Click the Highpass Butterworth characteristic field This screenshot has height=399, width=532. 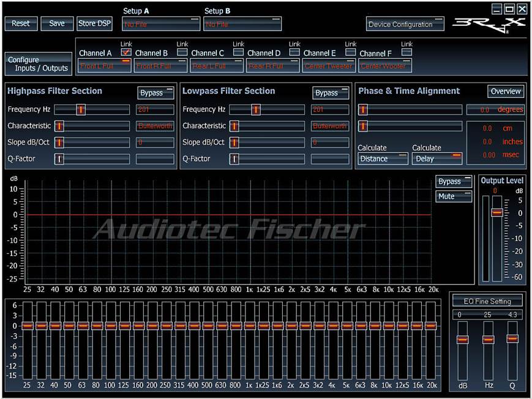(x=155, y=126)
